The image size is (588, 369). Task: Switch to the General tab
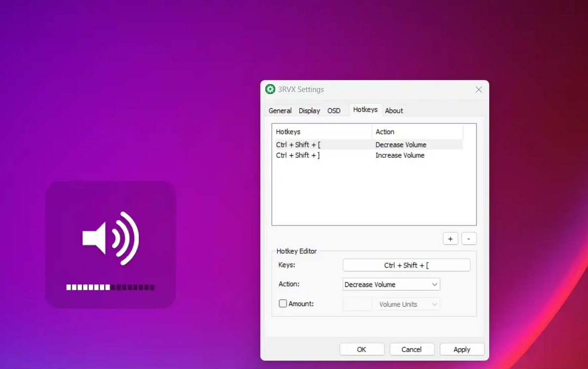point(280,111)
